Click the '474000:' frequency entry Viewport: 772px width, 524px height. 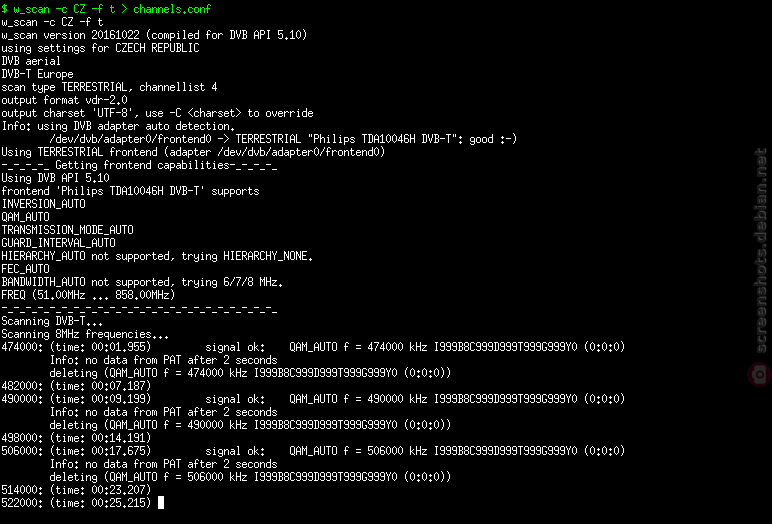click(x=22, y=347)
